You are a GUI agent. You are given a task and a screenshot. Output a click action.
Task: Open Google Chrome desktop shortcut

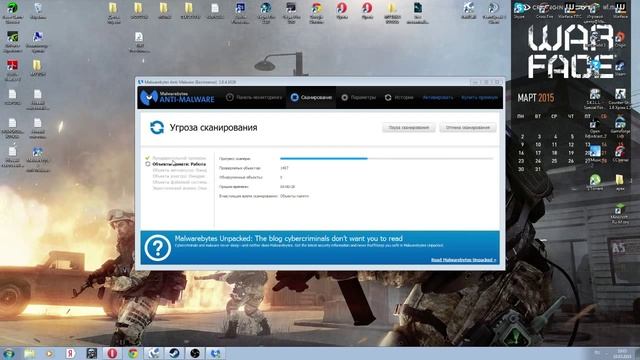point(317,12)
